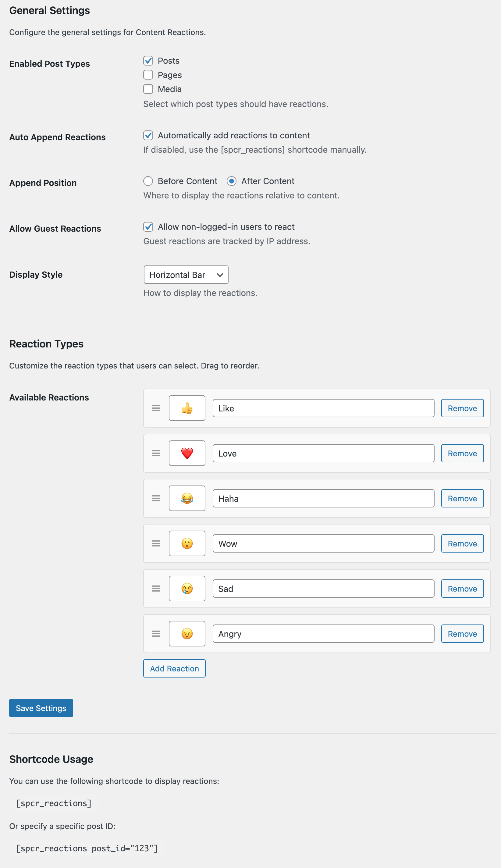Grab the drag handle next to the Like reaction
The width and height of the screenshot is (501, 868).
pos(156,408)
